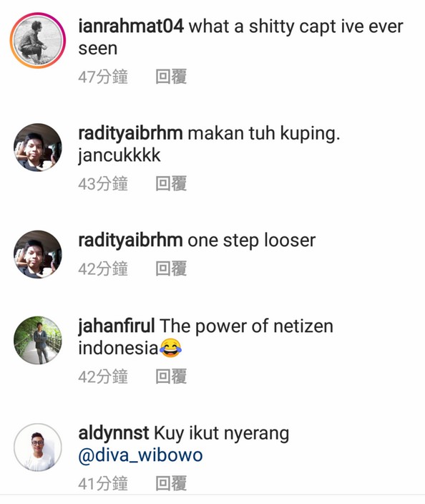Tap the 41分鐘 timestamp
This screenshot has height=504, width=425.
point(103,483)
